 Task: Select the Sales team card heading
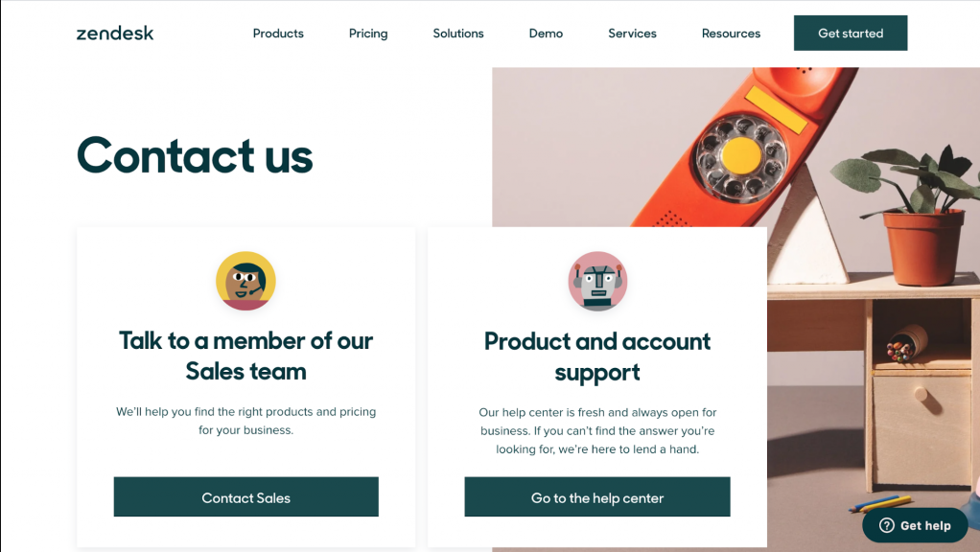(245, 356)
